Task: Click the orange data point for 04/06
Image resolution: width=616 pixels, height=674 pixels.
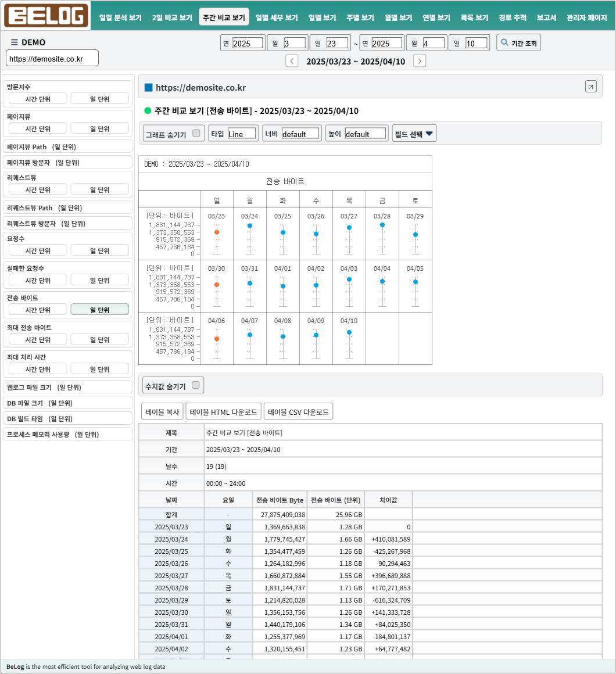Action: coord(217,339)
